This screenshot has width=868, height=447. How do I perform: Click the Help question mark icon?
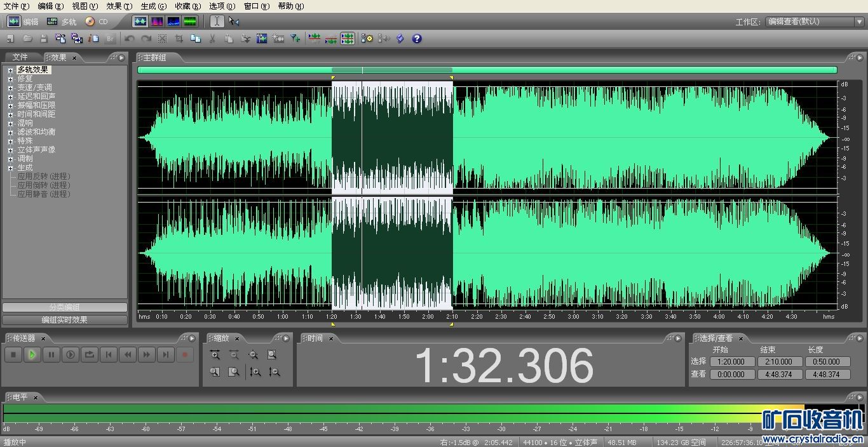click(x=417, y=39)
